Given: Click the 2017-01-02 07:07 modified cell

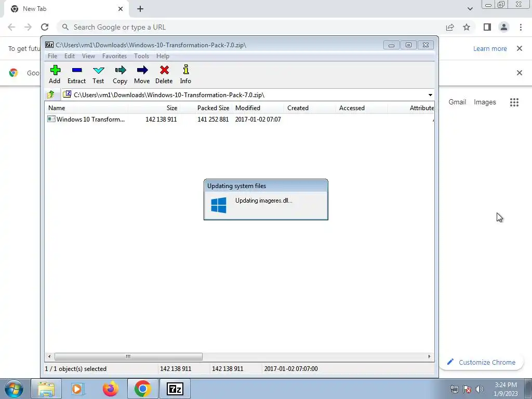Looking at the screenshot, I should pyautogui.click(x=258, y=119).
